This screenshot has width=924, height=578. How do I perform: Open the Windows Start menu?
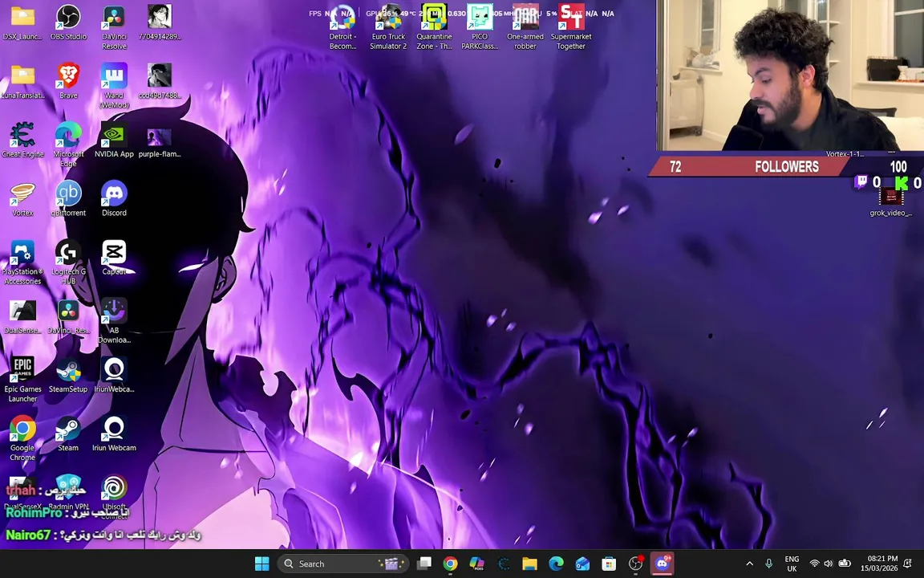262,564
